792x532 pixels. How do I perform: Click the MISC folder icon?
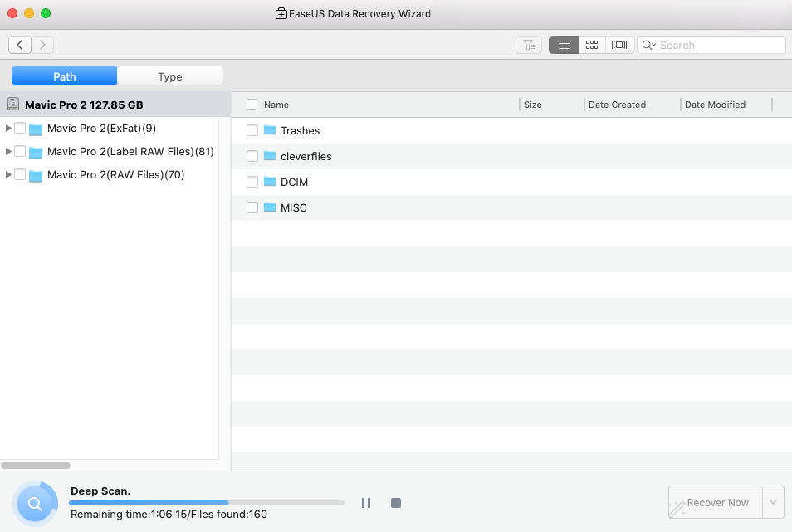(x=270, y=207)
